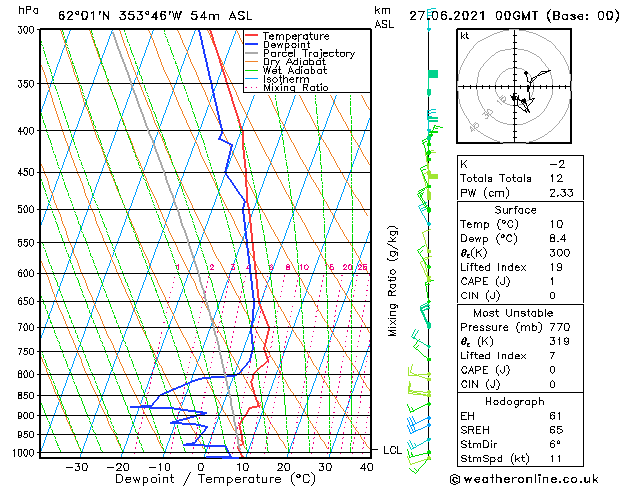
Task: Click the gray Parcel Trajectory legend line
Action: (251, 53)
